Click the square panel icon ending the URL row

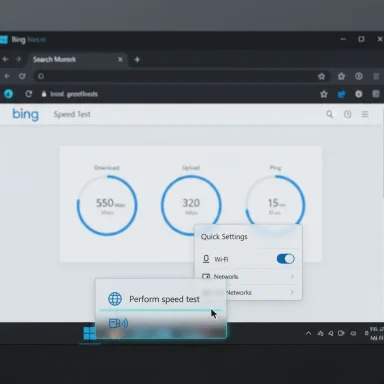tap(376, 94)
